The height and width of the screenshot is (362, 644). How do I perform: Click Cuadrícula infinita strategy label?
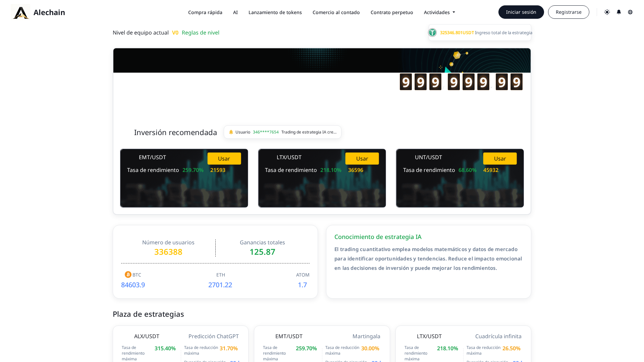click(x=498, y=336)
